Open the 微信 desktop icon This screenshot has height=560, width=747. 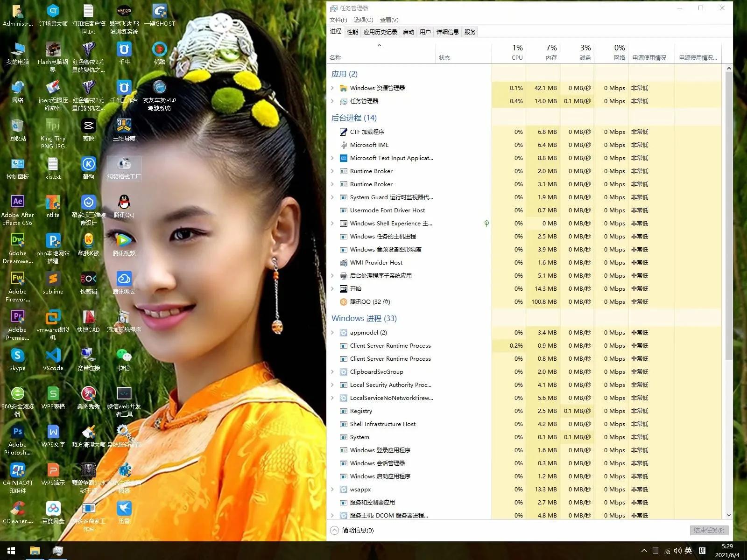(x=124, y=359)
